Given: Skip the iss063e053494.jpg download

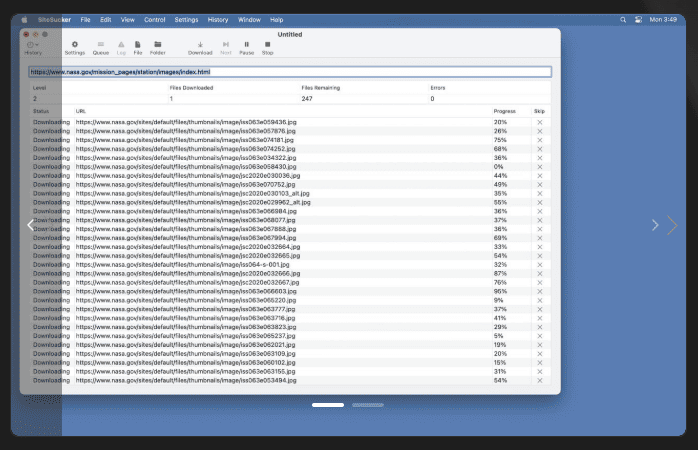Looking at the screenshot, I should (540, 381).
